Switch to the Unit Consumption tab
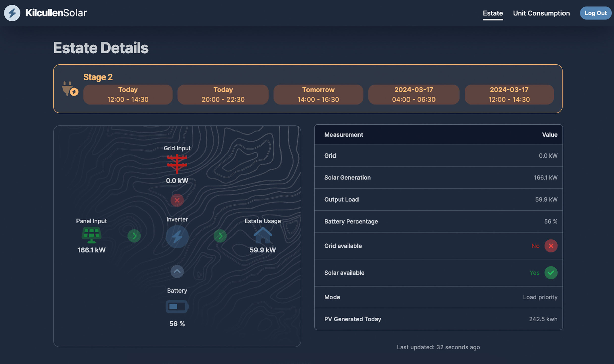 pyautogui.click(x=541, y=13)
